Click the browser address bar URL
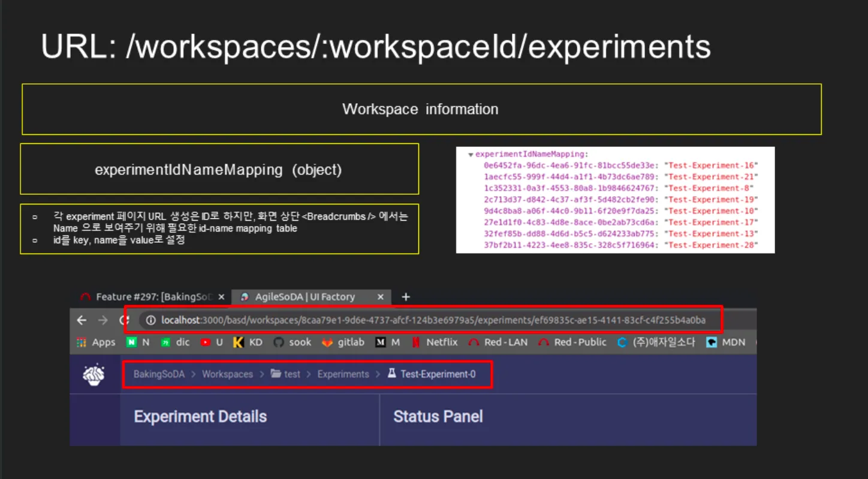The image size is (868, 479). pos(433,320)
